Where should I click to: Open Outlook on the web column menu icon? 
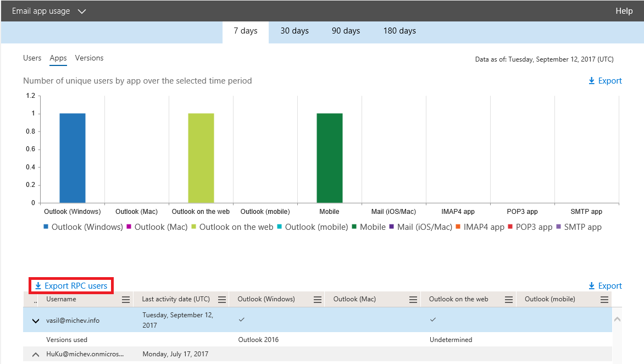click(509, 300)
